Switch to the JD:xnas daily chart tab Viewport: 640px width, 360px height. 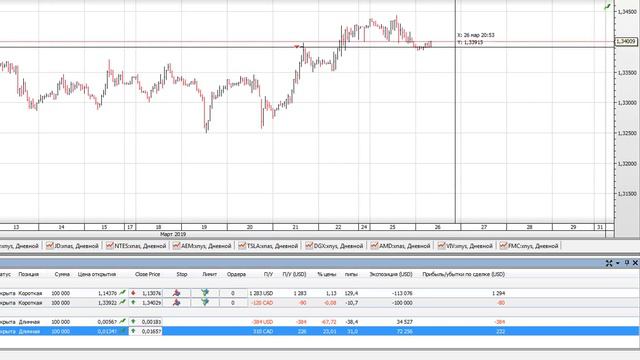[72, 246]
